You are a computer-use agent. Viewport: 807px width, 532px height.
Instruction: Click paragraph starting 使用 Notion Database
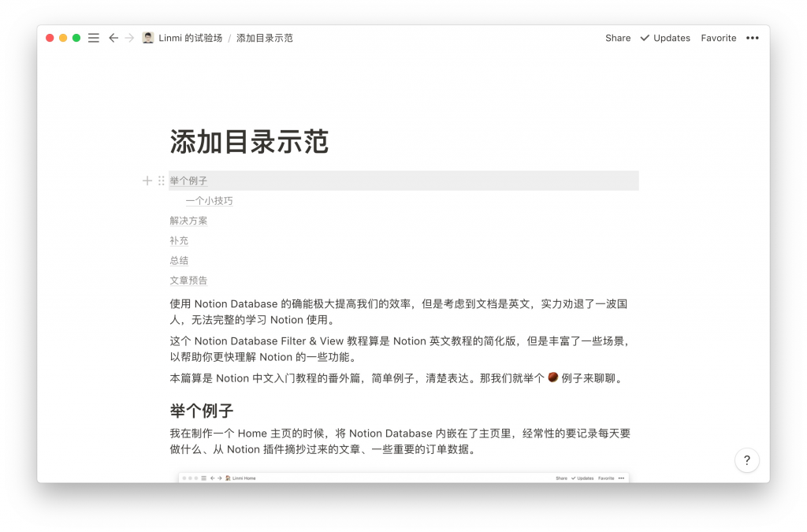[x=399, y=312]
